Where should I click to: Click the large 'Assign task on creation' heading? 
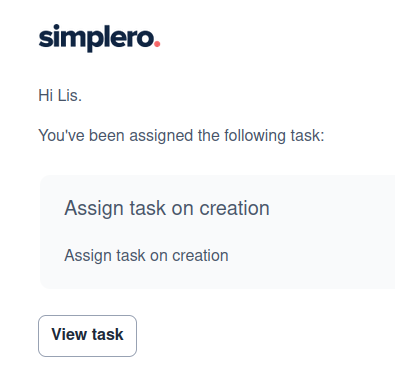coord(167,209)
